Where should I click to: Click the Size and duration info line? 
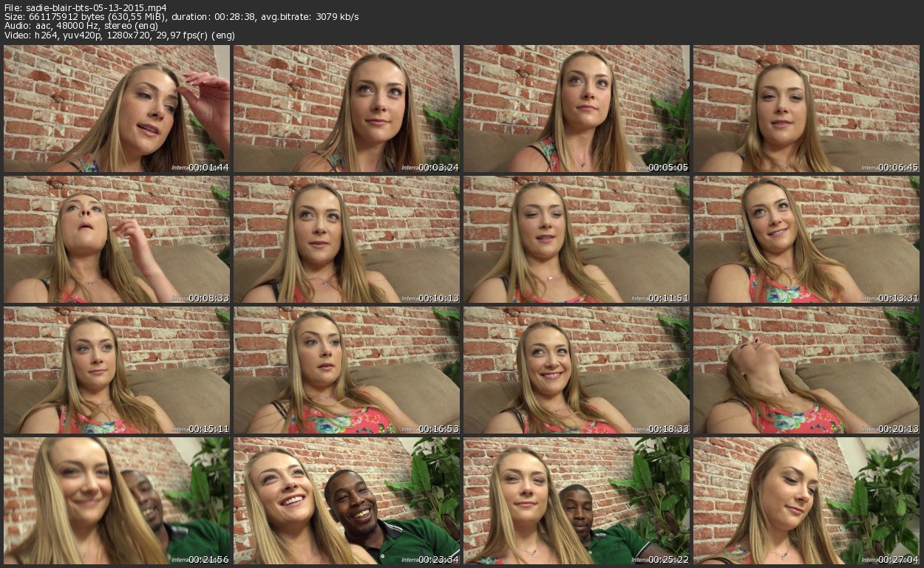click(x=181, y=17)
